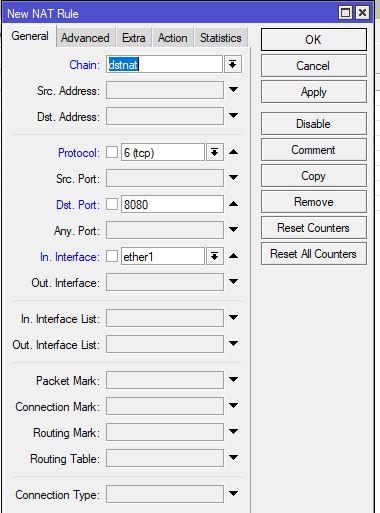Disable this NAT rule
This screenshot has width=380, height=513.
pos(314,124)
